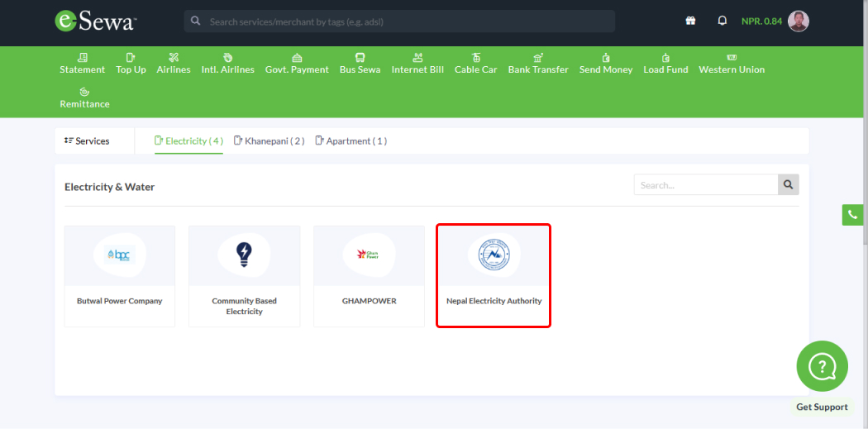868x429 pixels.
Task: Switch to the Apartment (1) tab
Action: [x=351, y=141]
